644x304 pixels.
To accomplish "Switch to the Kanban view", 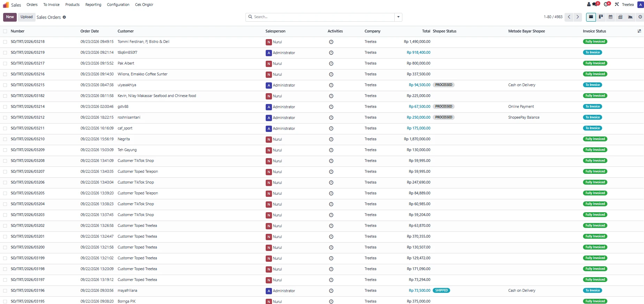I will (x=601, y=17).
